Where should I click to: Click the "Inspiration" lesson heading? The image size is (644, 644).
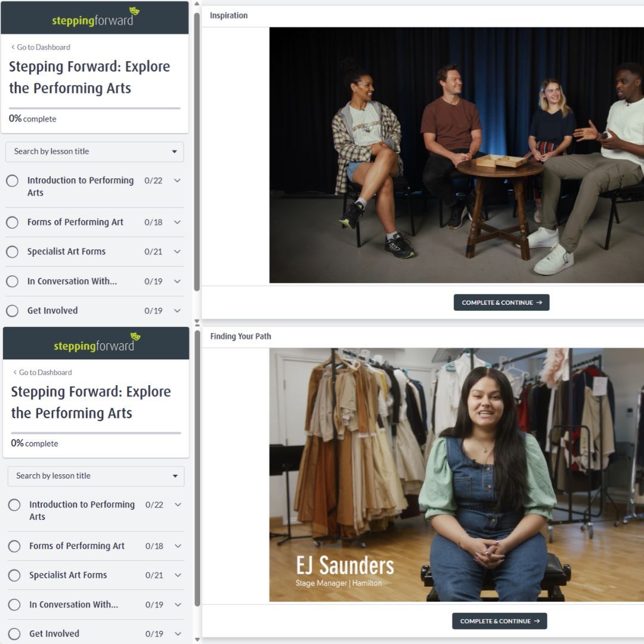tap(229, 16)
